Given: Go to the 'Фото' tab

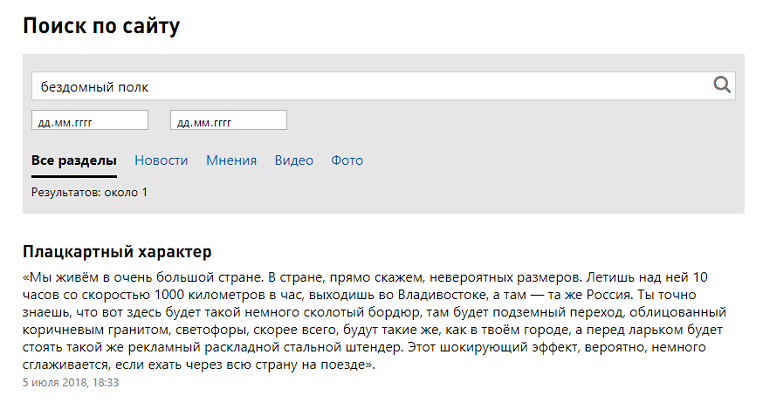Looking at the screenshot, I should (347, 160).
